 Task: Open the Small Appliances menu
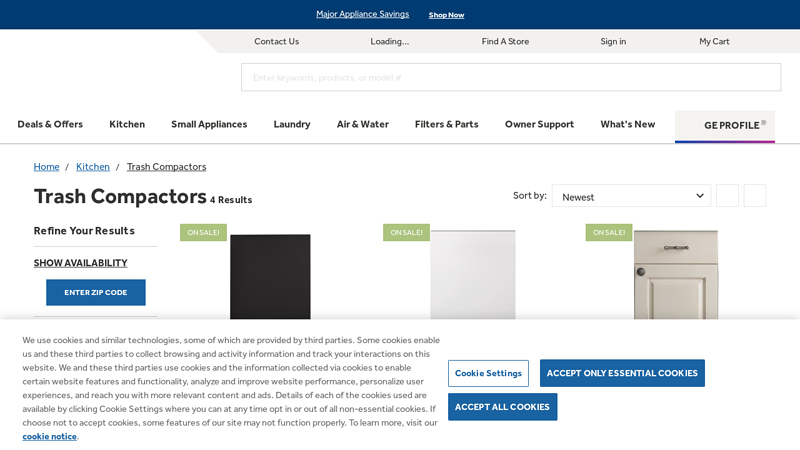tap(209, 124)
